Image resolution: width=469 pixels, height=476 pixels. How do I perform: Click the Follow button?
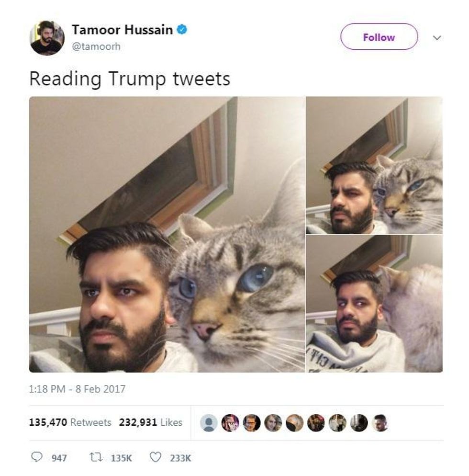pyautogui.click(x=379, y=37)
